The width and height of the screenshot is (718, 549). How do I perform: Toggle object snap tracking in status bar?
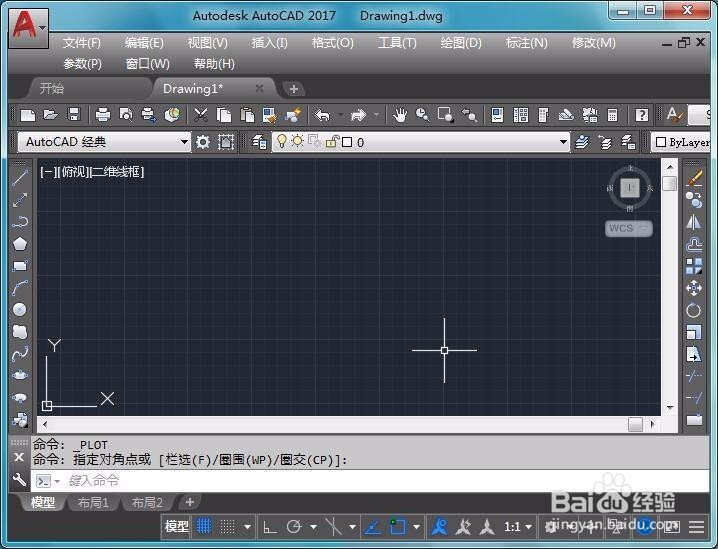coord(373,527)
